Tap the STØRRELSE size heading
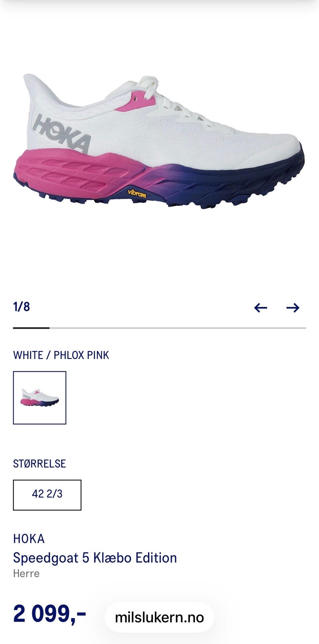The image size is (319, 644). pyautogui.click(x=40, y=463)
